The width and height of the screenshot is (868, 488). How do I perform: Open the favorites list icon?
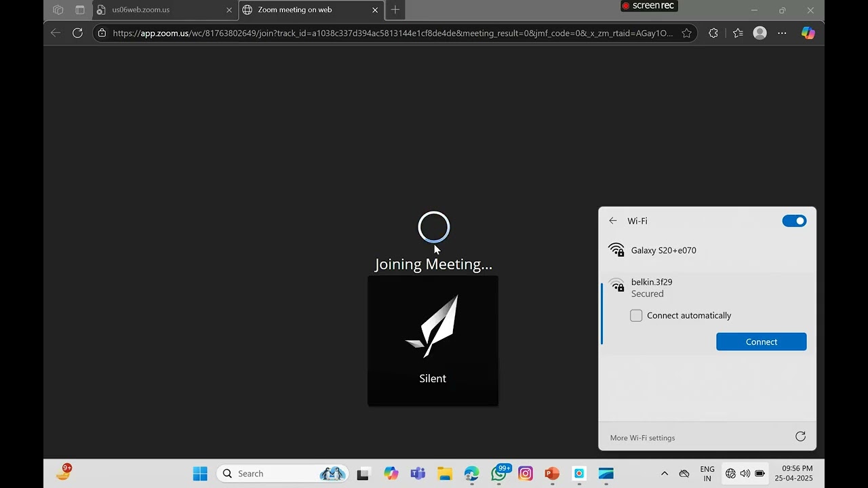pyautogui.click(x=738, y=33)
